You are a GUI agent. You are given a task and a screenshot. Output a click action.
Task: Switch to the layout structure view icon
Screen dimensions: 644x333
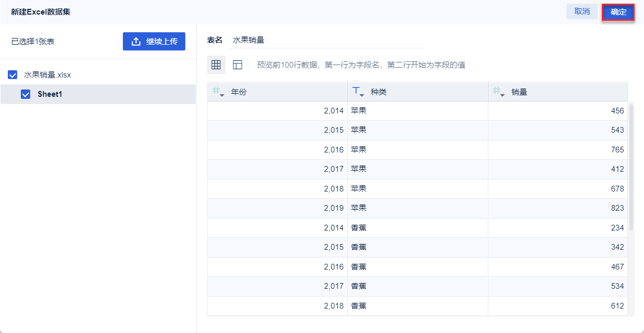pyautogui.click(x=238, y=65)
